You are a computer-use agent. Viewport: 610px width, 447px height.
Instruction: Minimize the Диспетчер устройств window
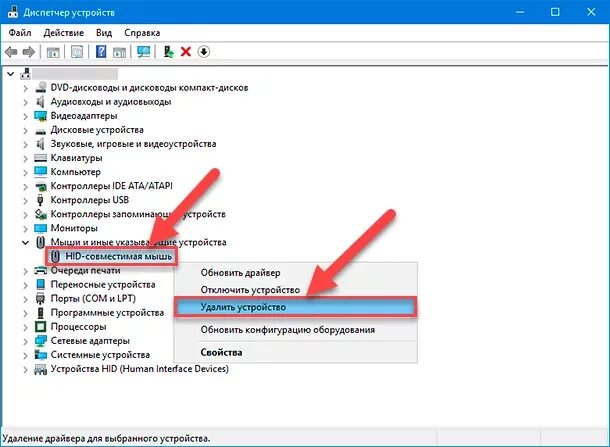click(x=519, y=12)
